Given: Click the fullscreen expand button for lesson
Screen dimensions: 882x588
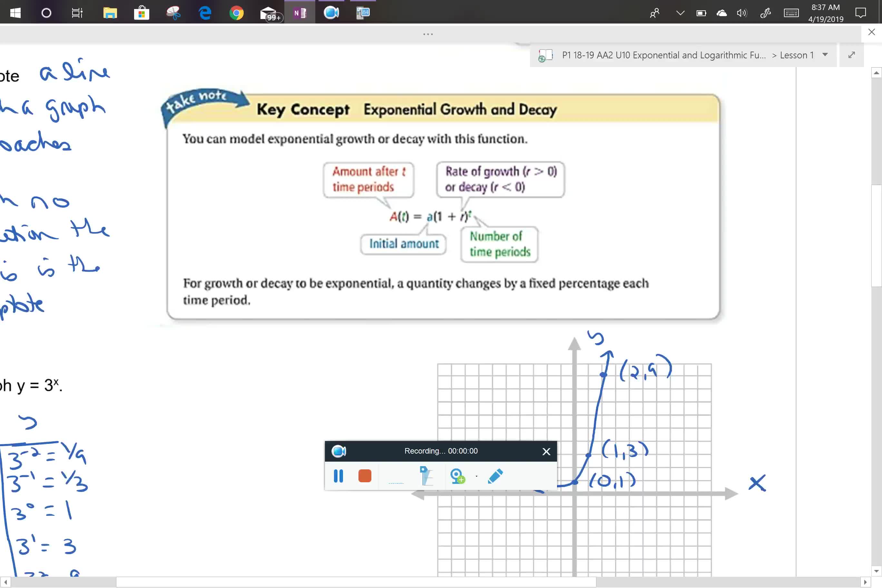Looking at the screenshot, I should pos(851,54).
